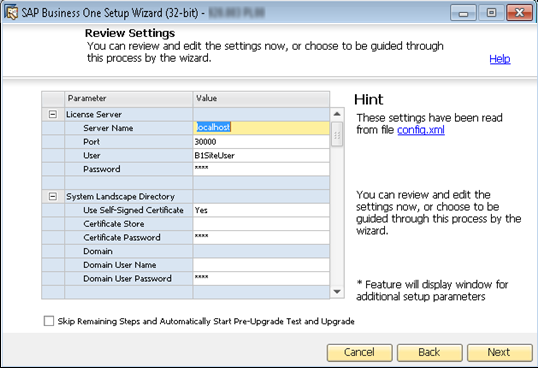Click the Domain User Name value cell

(x=261, y=265)
